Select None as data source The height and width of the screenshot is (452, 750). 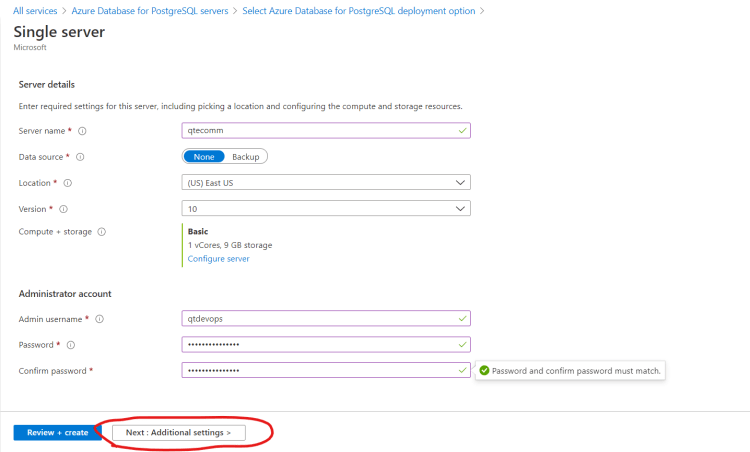204,157
